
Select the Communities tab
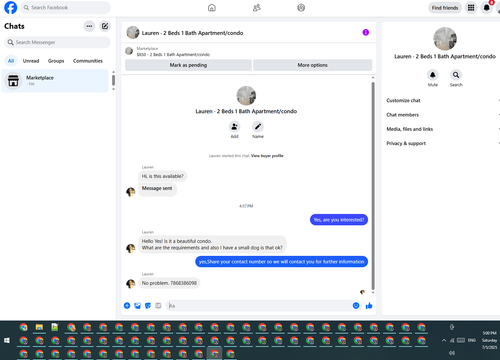coord(88,61)
